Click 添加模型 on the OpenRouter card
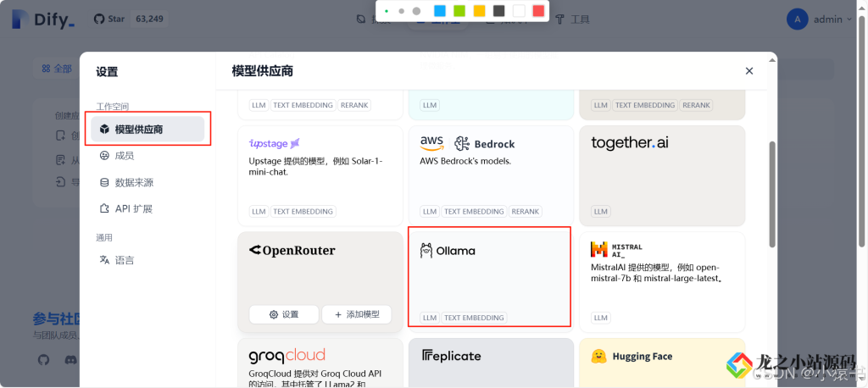868x388 pixels. 357,314
